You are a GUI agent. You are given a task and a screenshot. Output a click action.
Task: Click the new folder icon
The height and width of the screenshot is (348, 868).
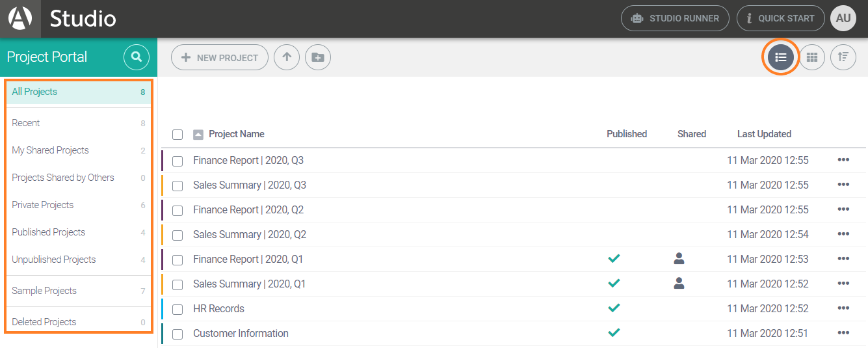pyautogui.click(x=318, y=57)
